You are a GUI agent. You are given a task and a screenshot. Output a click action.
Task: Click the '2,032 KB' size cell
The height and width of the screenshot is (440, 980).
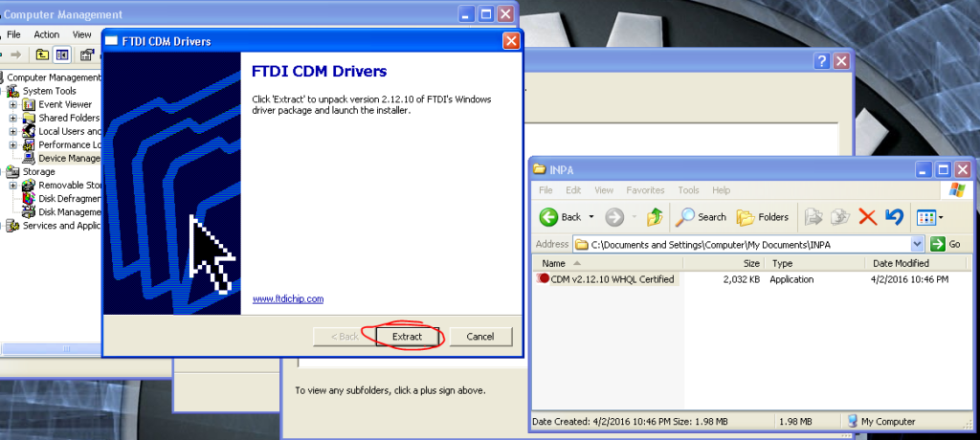pos(742,279)
